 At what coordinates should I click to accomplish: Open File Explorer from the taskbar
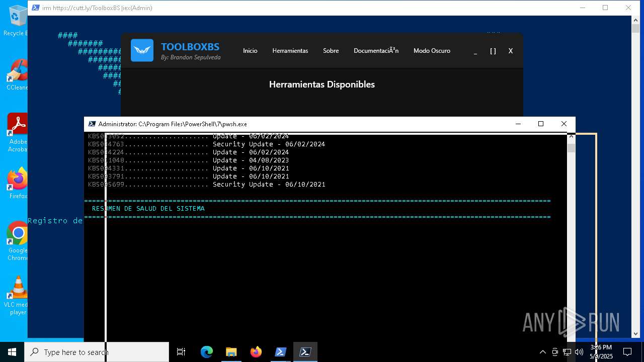click(x=231, y=352)
